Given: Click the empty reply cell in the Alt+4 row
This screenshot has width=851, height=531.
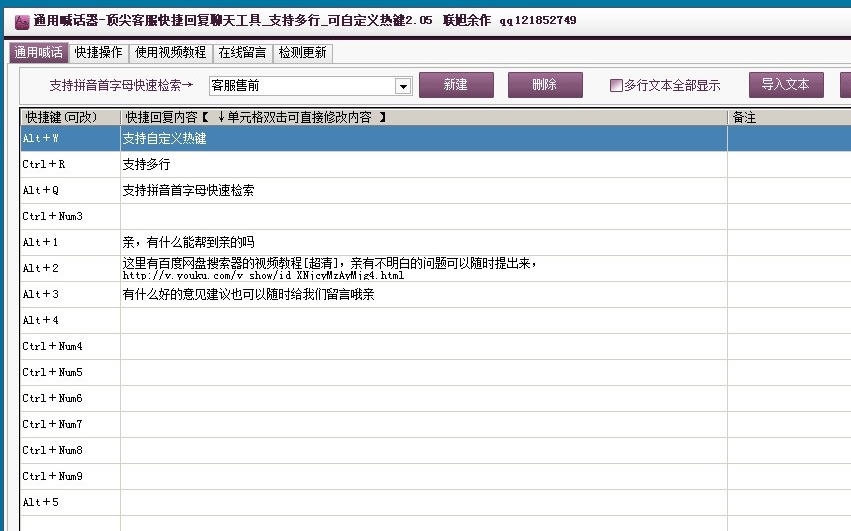Looking at the screenshot, I should pos(423,321).
